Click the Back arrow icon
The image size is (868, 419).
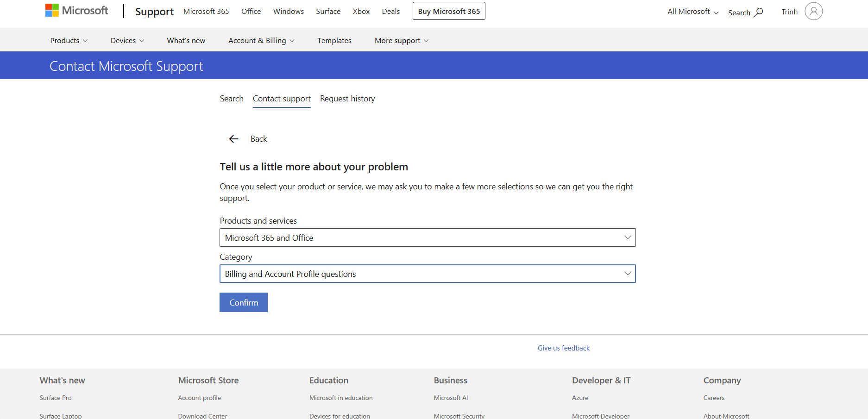pos(233,139)
